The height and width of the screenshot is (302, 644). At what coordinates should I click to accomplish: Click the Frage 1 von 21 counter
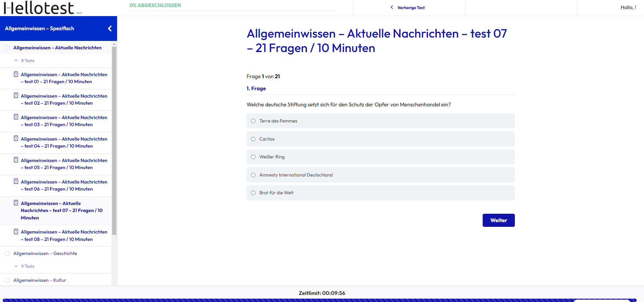263,77
